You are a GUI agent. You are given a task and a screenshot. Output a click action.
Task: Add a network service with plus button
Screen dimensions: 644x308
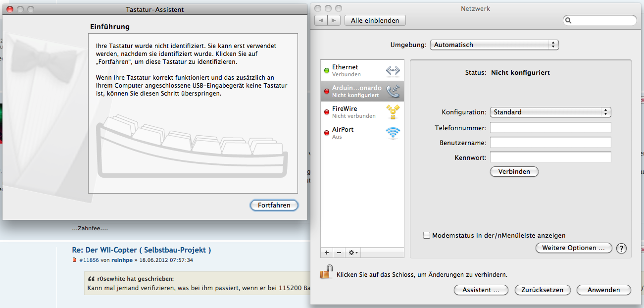click(327, 253)
